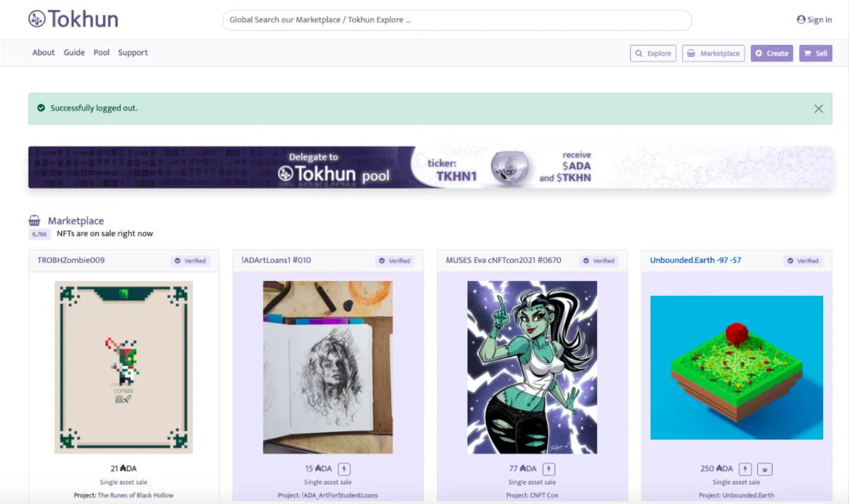Click the 15 ADA price

pos(318,468)
